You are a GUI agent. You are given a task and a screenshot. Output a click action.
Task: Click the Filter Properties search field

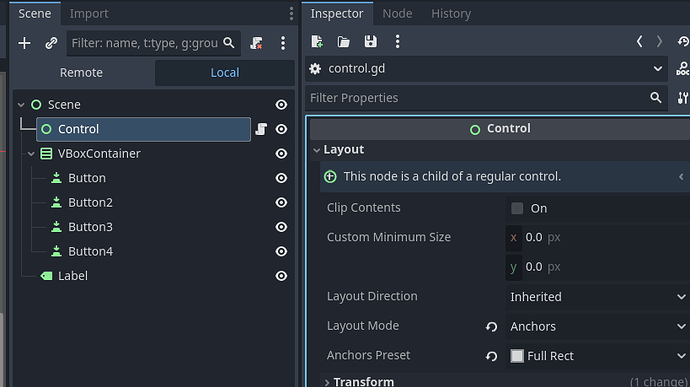pos(477,98)
